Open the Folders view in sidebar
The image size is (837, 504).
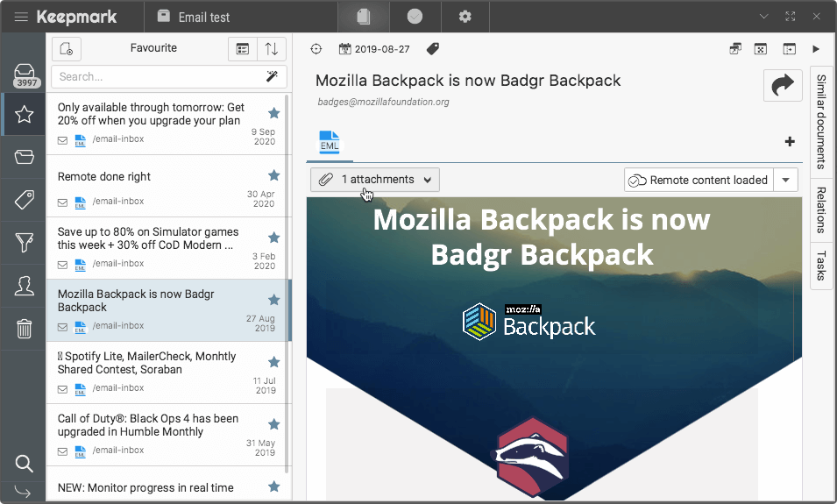coord(24,157)
